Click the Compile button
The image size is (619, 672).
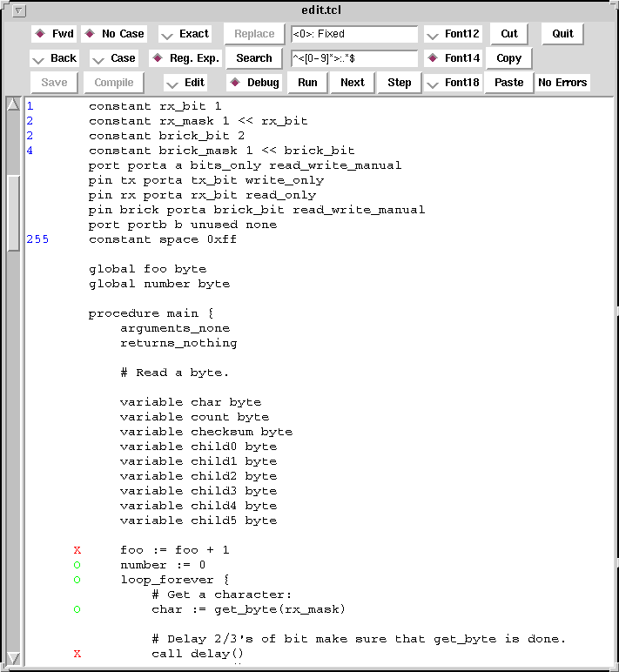tap(113, 83)
